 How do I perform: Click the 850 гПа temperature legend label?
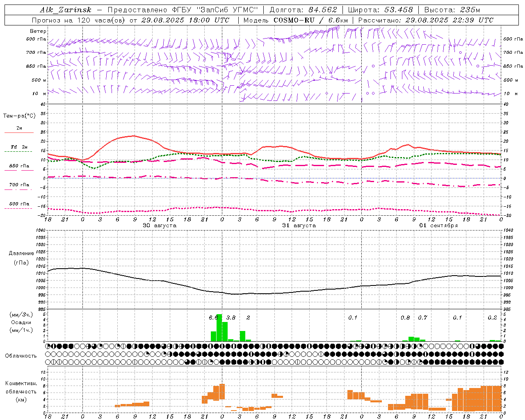(x=19, y=166)
